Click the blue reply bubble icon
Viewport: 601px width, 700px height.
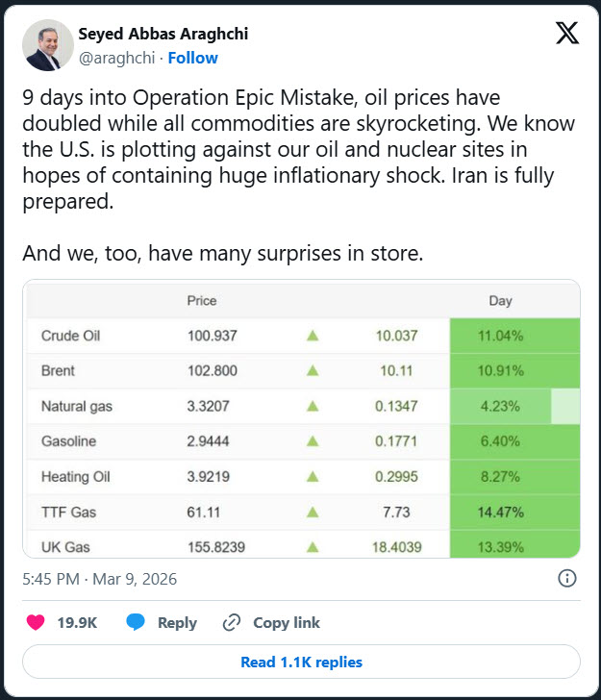pos(136,623)
